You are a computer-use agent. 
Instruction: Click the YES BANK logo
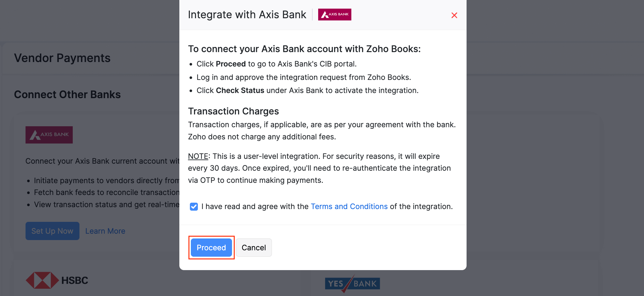[352, 283]
